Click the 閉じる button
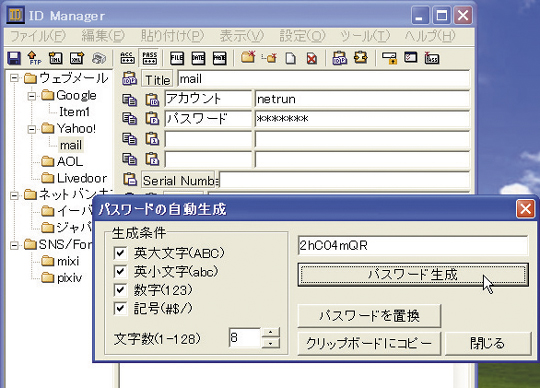The height and width of the screenshot is (388, 540). [488, 343]
